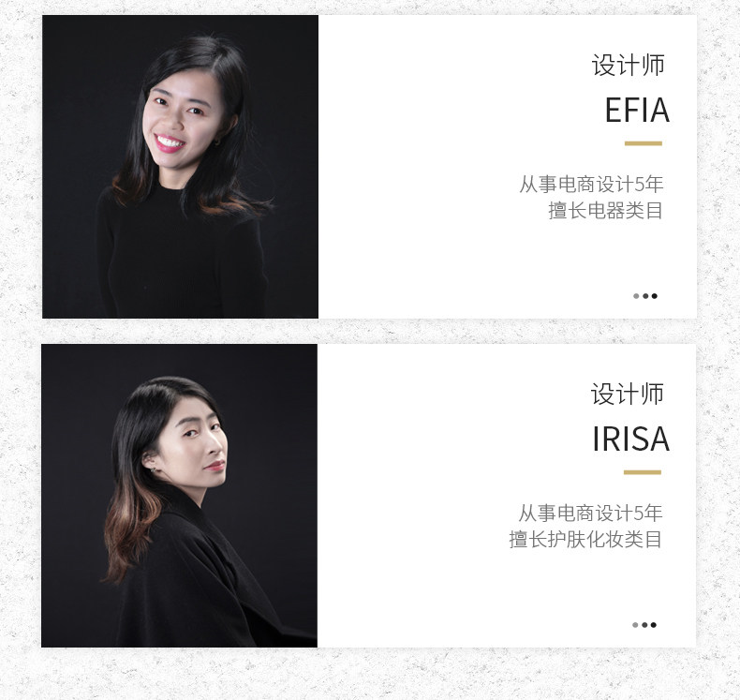Image resolution: width=740 pixels, height=700 pixels.
Task: Click 从事电商设计5年 in IRISA's card
Action: pos(590,514)
